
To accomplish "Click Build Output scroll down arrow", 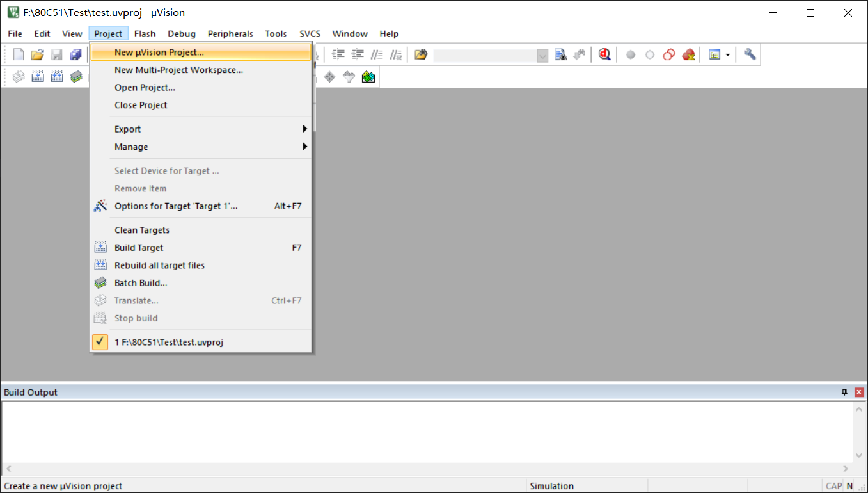I will pos(859,457).
